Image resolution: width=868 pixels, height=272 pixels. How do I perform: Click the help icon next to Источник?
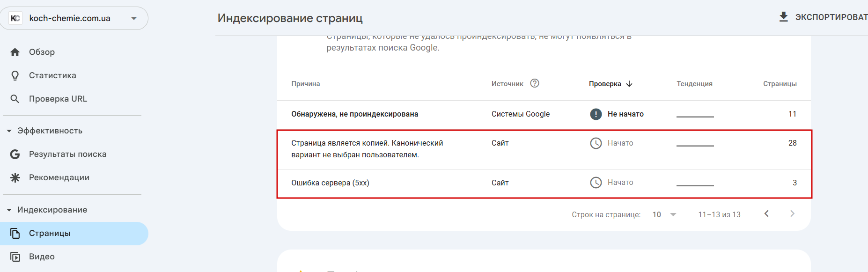pos(535,83)
